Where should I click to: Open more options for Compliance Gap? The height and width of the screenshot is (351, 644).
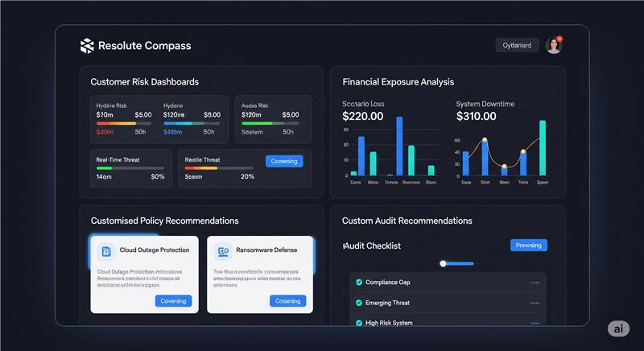coord(535,283)
